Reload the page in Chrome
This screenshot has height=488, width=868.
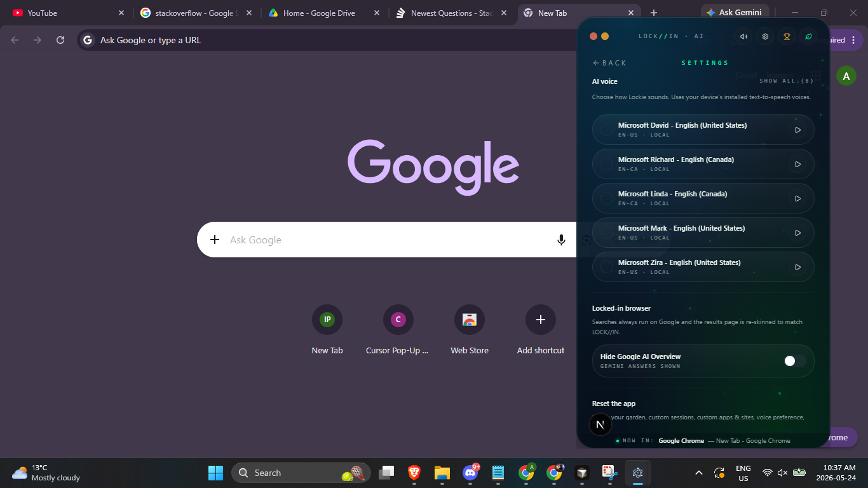[x=60, y=40]
